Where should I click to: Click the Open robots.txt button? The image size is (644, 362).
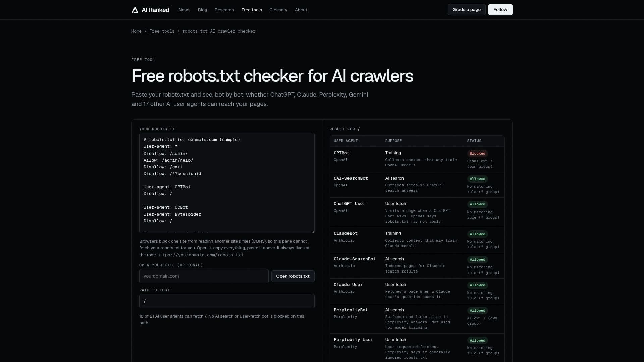pyautogui.click(x=293, y=276)
